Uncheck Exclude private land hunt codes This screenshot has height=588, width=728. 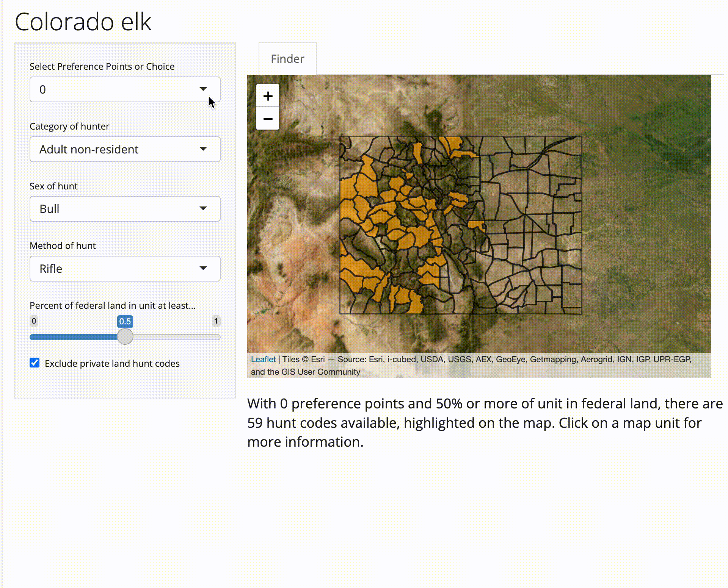35,363
